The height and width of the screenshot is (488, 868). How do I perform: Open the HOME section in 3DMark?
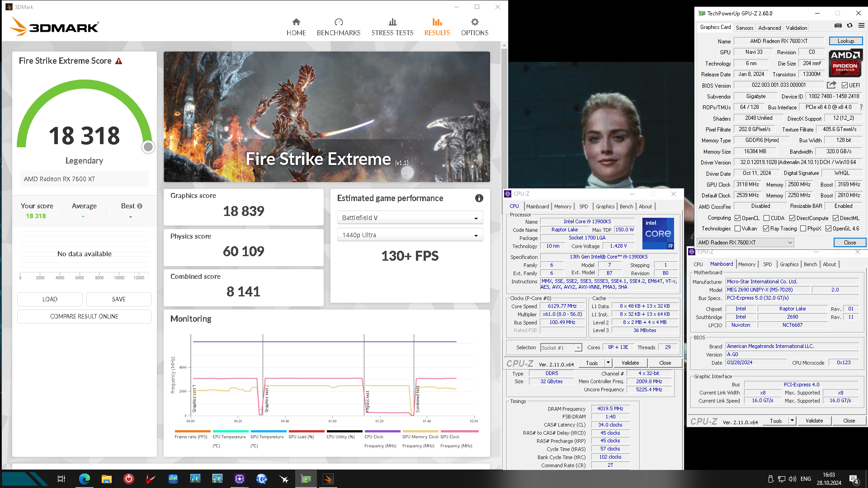tap(296, 27)
